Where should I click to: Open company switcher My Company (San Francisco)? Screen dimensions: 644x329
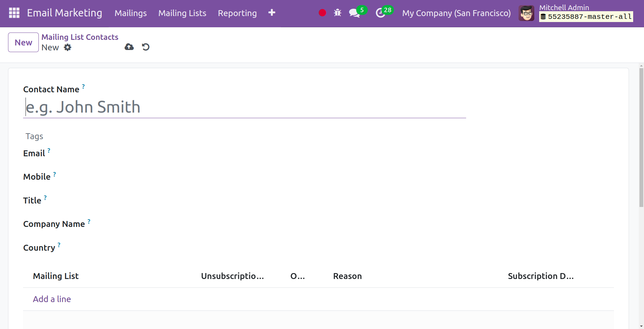(x=456, y=13)
